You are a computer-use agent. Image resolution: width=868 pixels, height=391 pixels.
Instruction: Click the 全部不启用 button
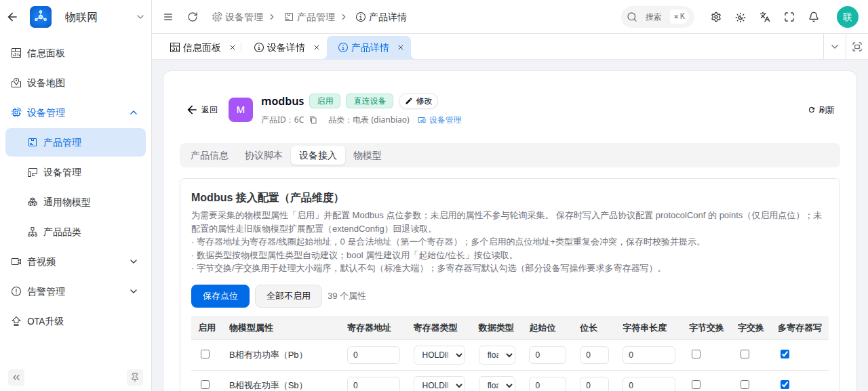[288, 296]
